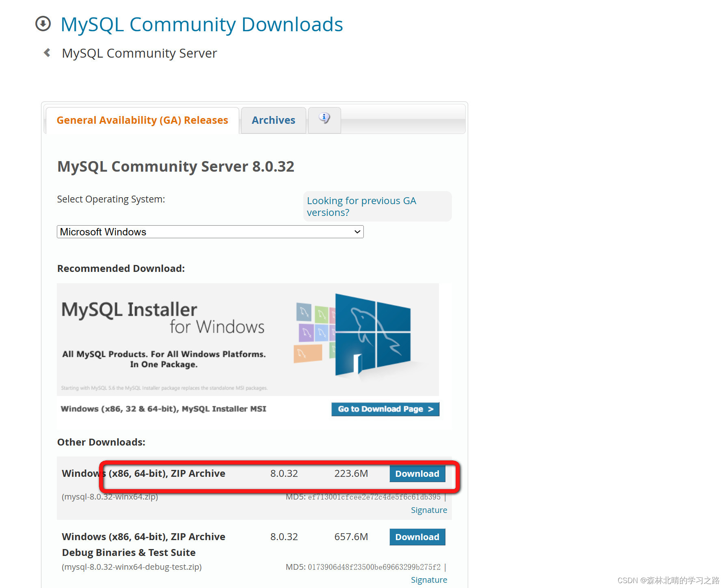This screenshot has width=726, height=588.
Task: Switch to the Archives tab
Action: tap(273, 120)
